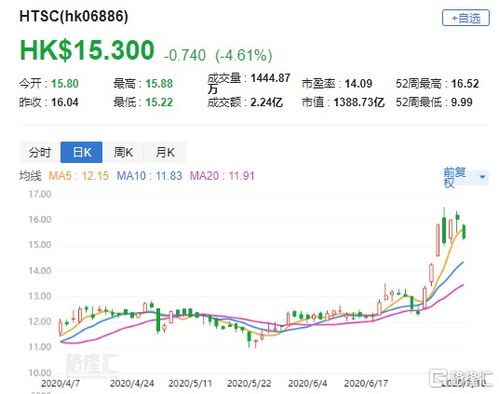Click the 10.00 axis label

pos(40,372)
